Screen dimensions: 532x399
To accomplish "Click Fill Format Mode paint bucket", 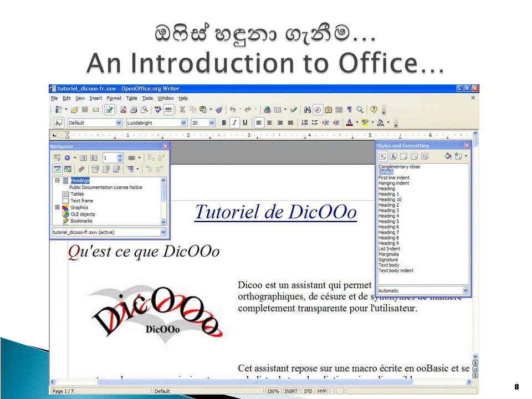I will (448, 156).
